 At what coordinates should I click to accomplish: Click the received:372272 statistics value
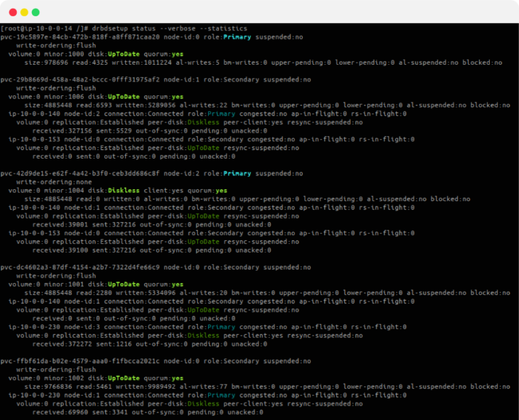(x=62, y=344)
